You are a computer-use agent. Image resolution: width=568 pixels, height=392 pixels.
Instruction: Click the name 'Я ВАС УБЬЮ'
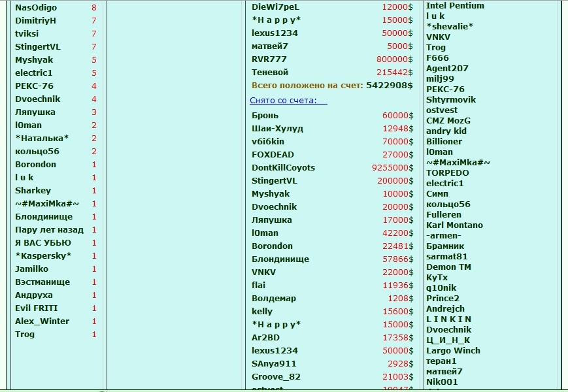pos(43,243)
